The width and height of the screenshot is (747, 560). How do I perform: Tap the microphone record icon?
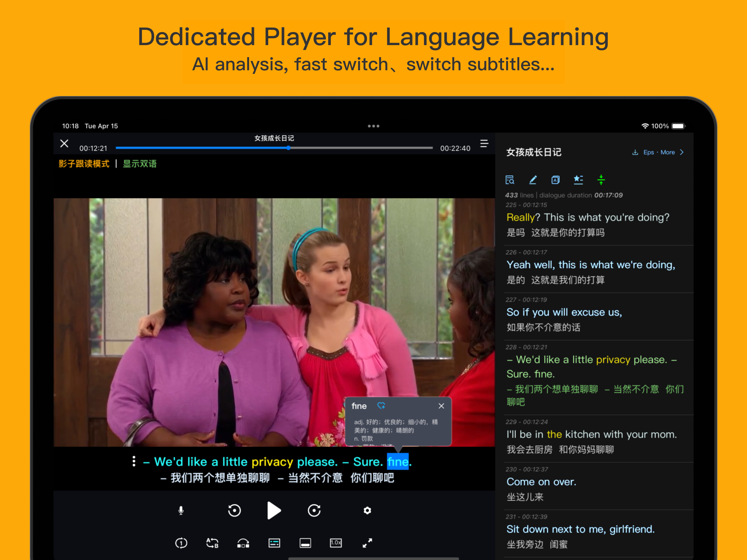181,510
